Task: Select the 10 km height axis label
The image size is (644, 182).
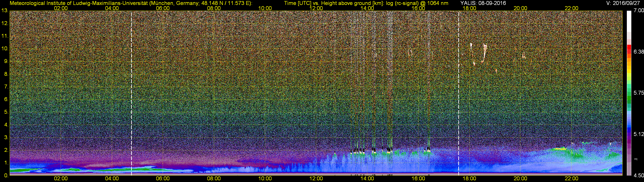Action: (5, 49)
